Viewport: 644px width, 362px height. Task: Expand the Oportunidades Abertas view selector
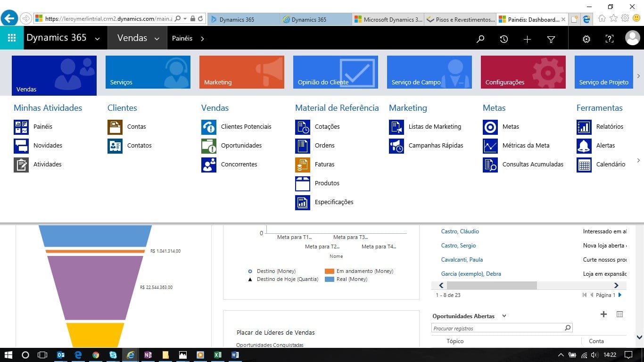[504, 316]
